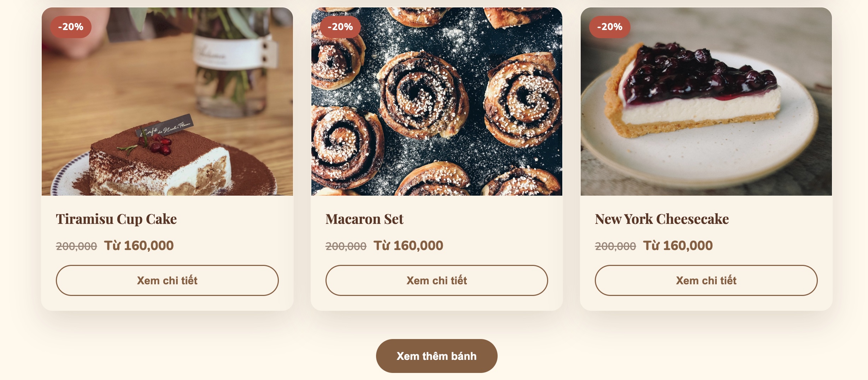View details for Tiramisu Cup Cake
868x380 pixels.
click(167, 280)
